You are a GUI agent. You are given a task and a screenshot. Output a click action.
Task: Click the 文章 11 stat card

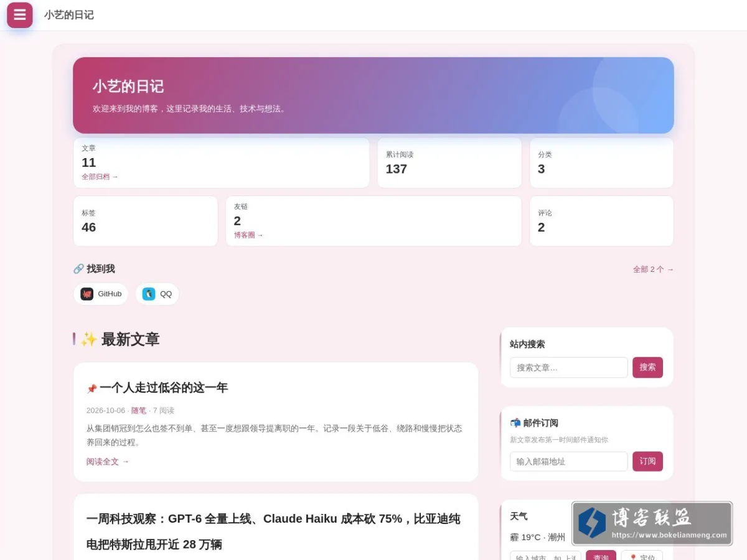[x=222, y=162]
